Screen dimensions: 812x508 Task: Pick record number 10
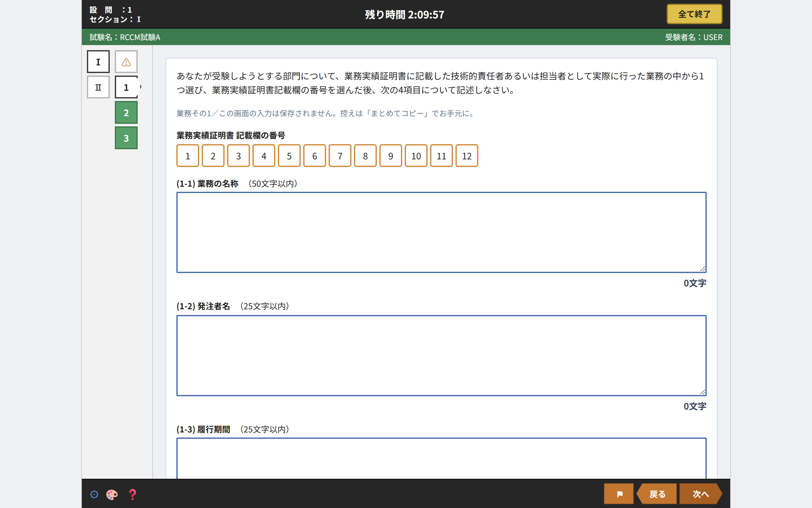point(416,156)
